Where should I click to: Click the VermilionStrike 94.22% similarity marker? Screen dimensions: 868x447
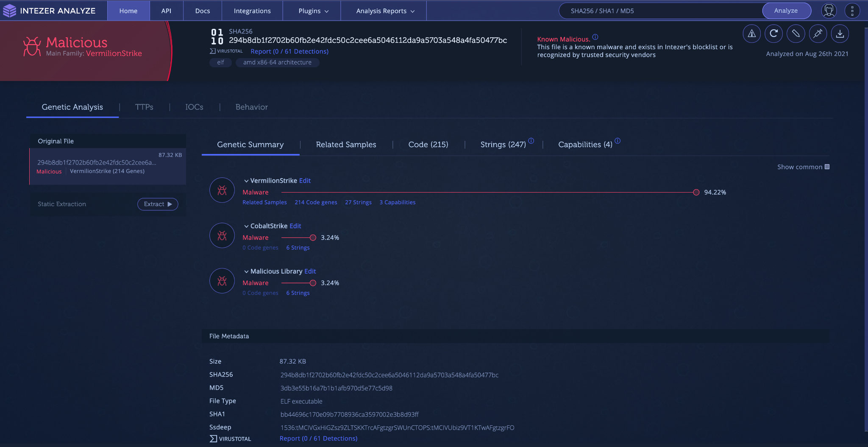tap(696, 192)
